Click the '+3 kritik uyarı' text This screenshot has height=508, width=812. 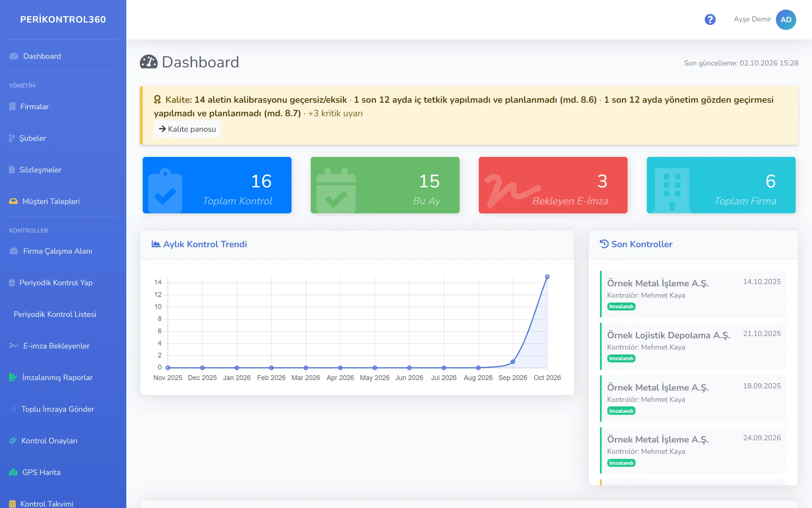(335, 113)
